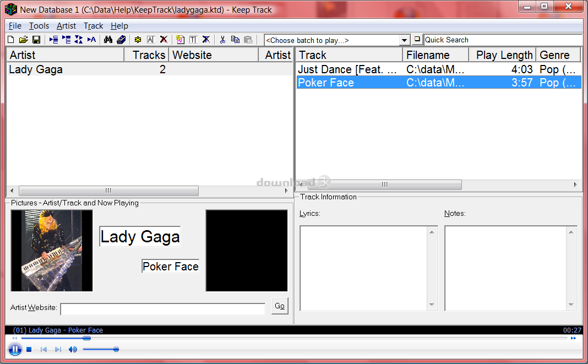The width and height of the screenshot is (588, 364).
Task: Click the open folder toolbar icon
Action: pos(23,40)
